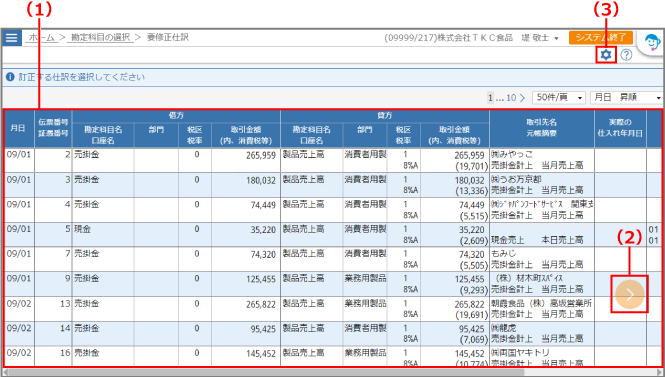
Task: Click the 伝票番号 証憑番号 column header
Action: coord(53,128)
